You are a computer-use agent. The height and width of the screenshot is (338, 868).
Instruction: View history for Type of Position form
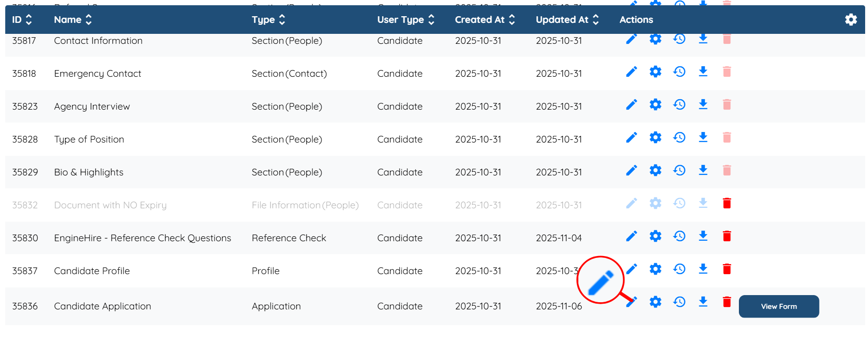[x=679, y=137]
